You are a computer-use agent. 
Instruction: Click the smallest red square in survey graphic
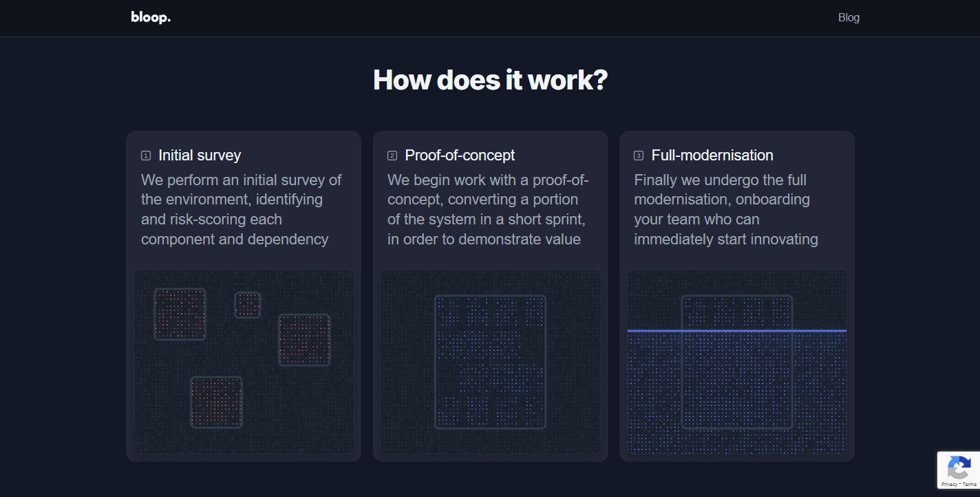click(248, 305)
